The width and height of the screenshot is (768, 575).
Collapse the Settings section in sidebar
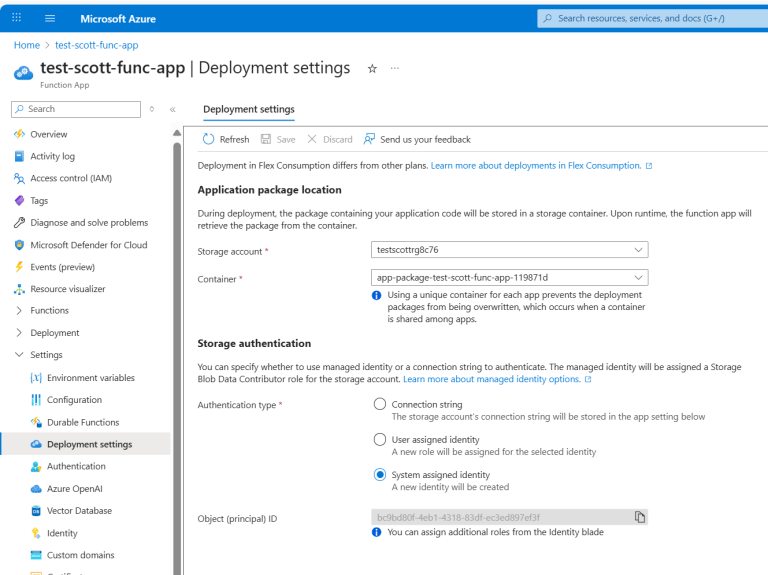point(19,355)
